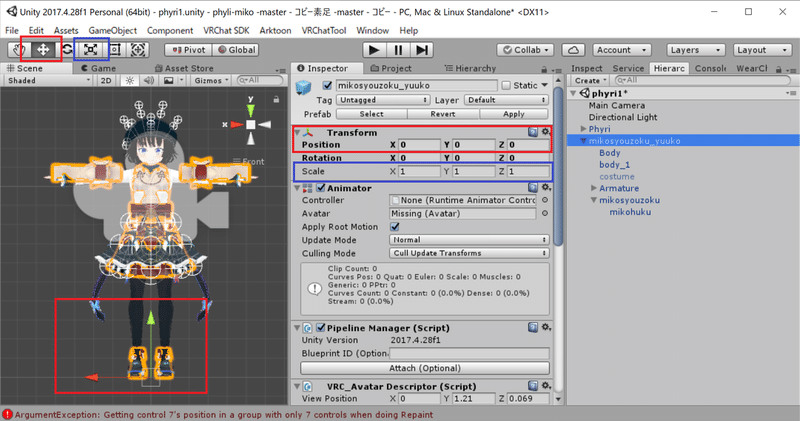Open the Layer Default dropdown
This screenshot has height=421, width=800.
[506, 100]
